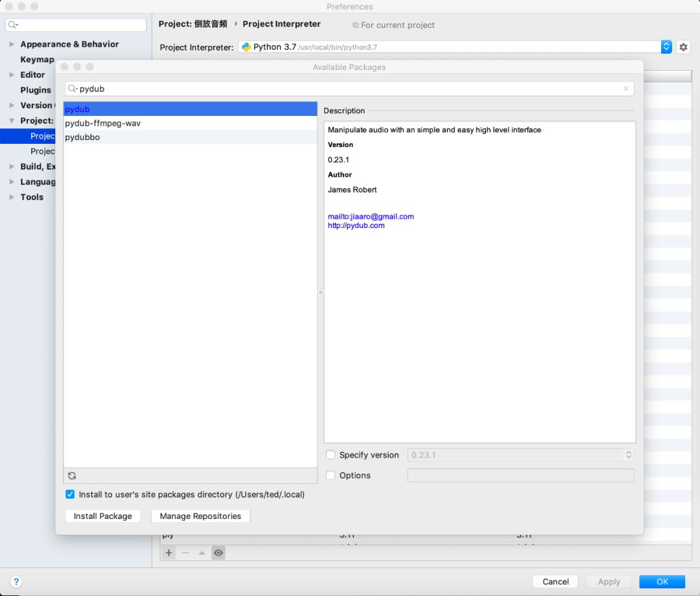Open the mailto:jiaaro@gmail.com link

371,216
